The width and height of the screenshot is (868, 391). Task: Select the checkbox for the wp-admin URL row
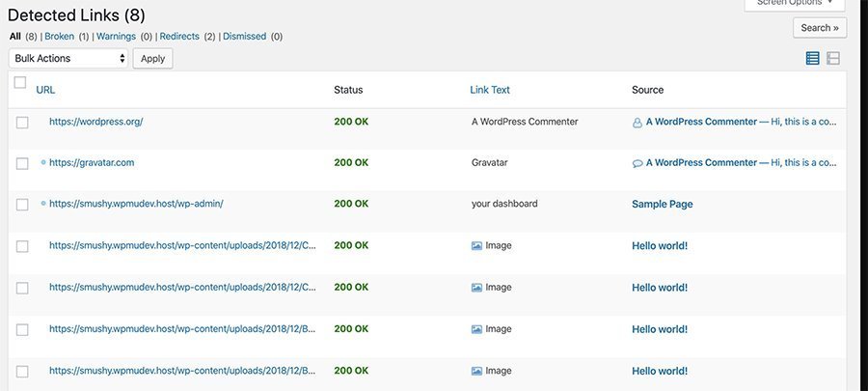point(22,205)
